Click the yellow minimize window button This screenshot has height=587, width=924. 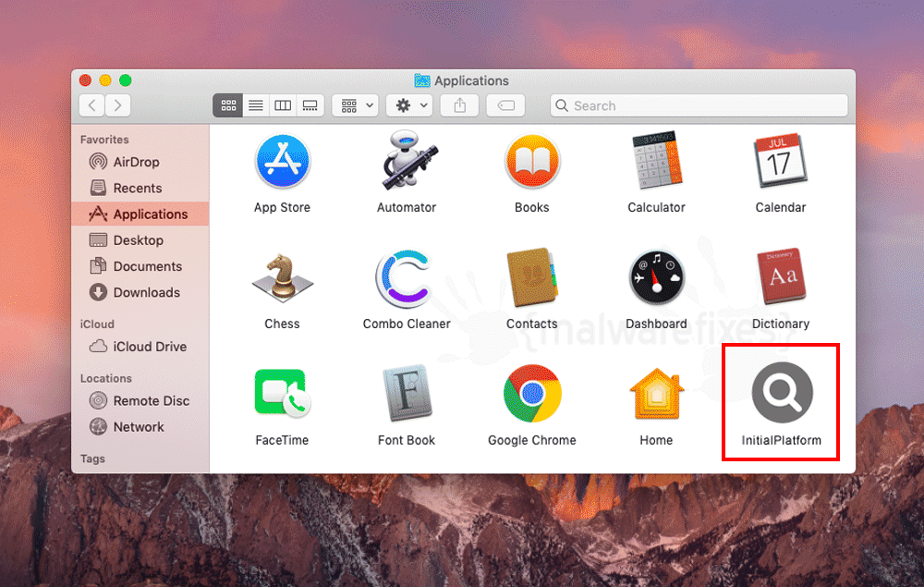105,80
